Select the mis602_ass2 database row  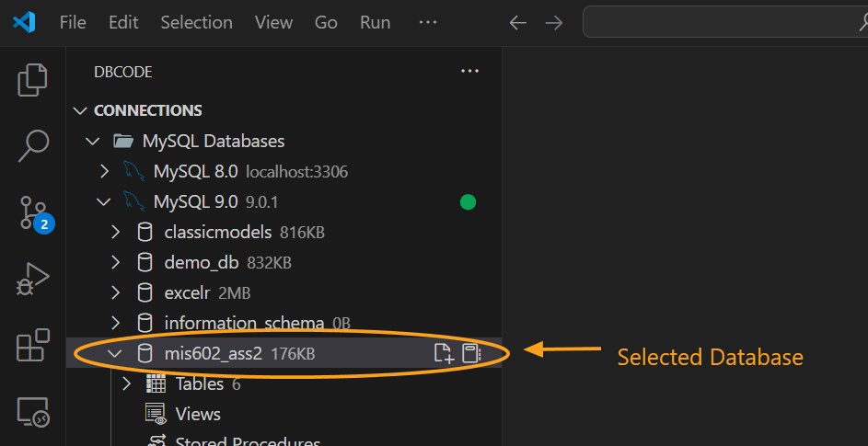pos(284,353)
